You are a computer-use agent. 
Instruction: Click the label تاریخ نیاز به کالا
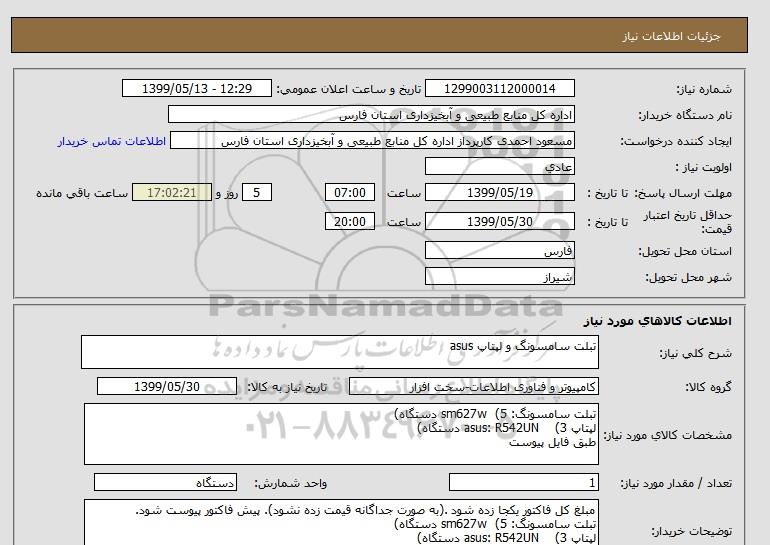287,387
